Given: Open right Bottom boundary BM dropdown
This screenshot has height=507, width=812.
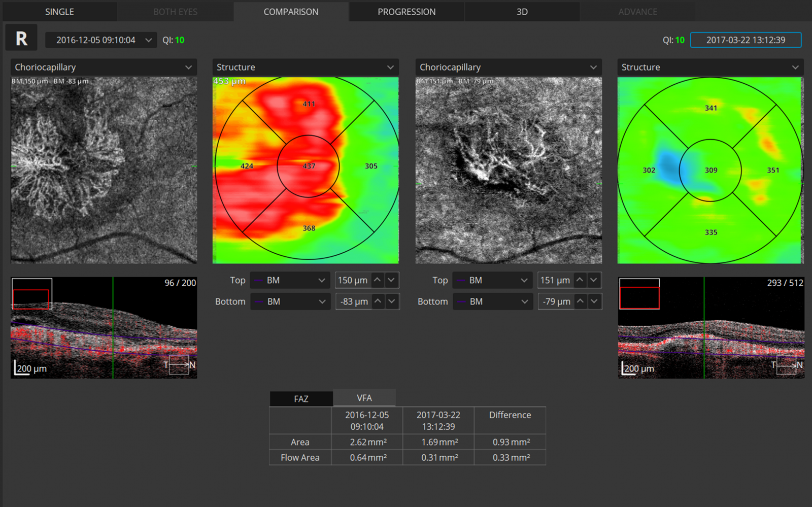Looking at the screenshot, I should point(493,301).
